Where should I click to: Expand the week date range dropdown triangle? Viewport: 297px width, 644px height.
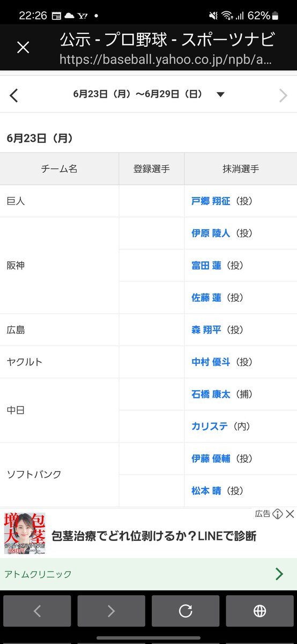220,95
